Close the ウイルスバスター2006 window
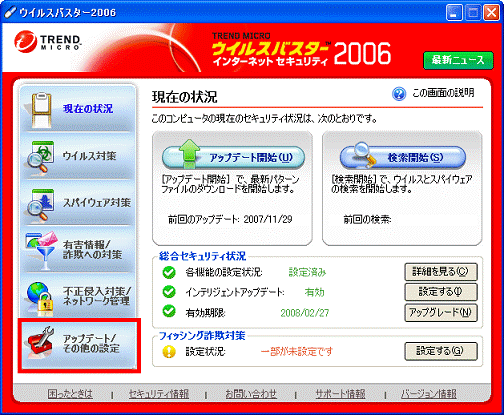Screen dimensions: 504x415 click(492, 13)
